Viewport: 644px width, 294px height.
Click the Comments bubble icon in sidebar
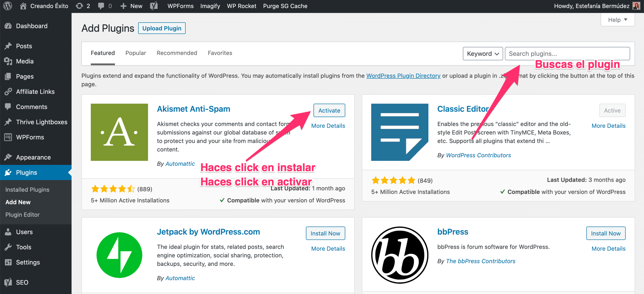coord(8,107)
